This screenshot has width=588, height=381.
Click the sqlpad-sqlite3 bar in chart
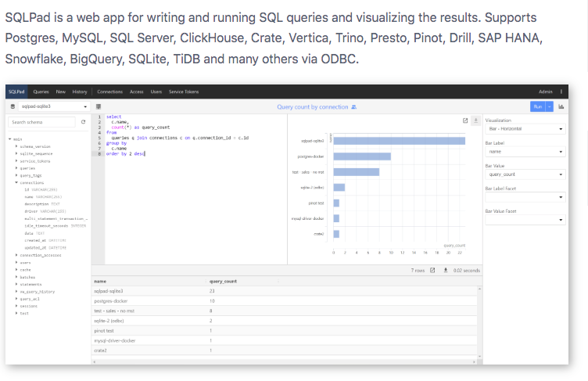point(400,141)
